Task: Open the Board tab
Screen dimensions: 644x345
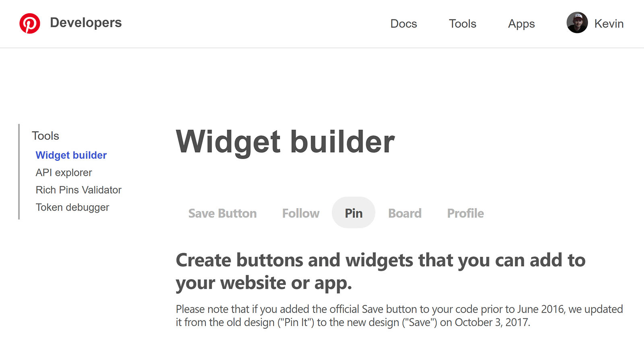Action: (x=405, y=213)
